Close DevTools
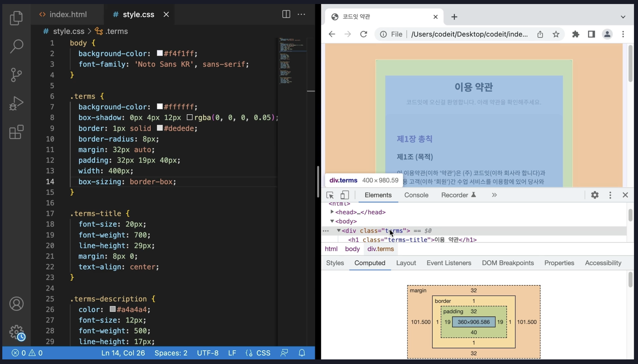This screenshot has height=364, width=638. point(625,195)
